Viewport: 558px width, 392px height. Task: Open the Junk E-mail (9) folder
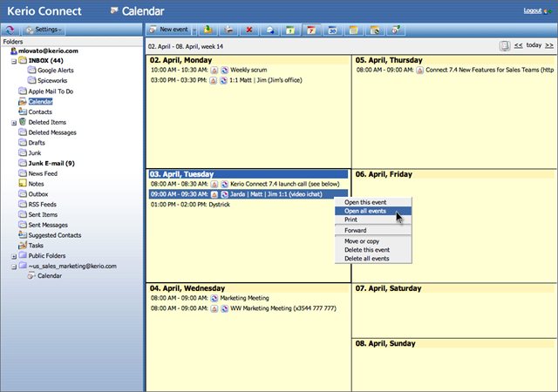point(51,163)
